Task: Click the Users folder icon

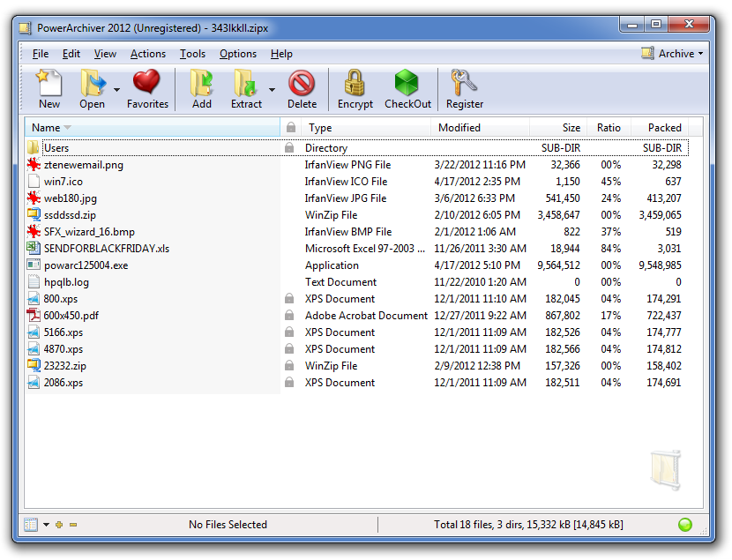Action: (34, 148)
